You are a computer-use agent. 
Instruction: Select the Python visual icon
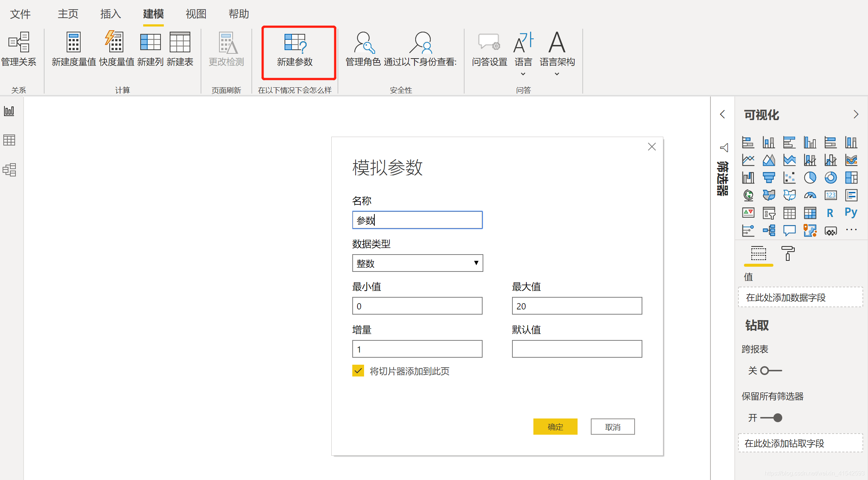tap(851, 213)
